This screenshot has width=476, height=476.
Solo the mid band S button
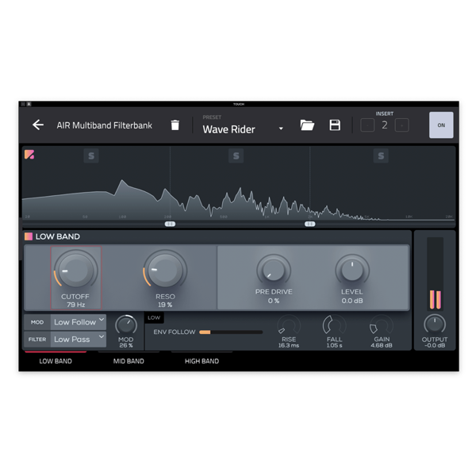click(x=236, y=155)
